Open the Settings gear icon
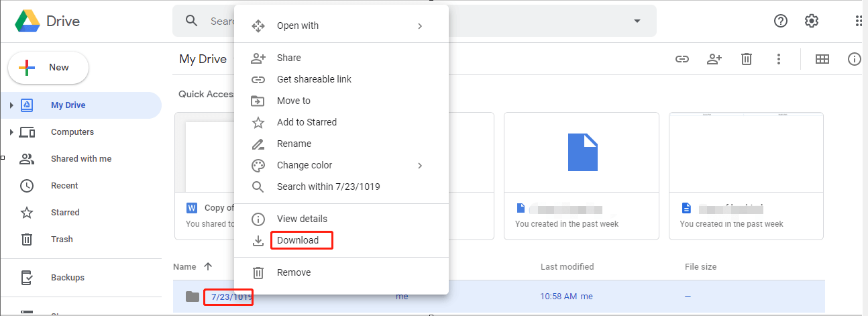 (812, 21)
